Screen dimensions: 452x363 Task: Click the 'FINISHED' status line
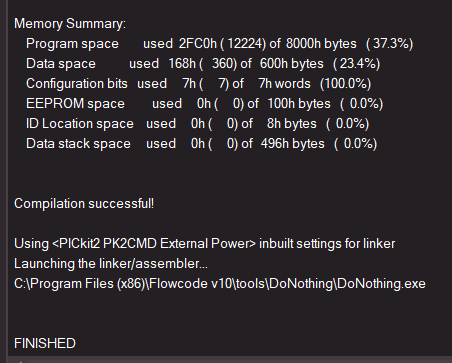45,344
